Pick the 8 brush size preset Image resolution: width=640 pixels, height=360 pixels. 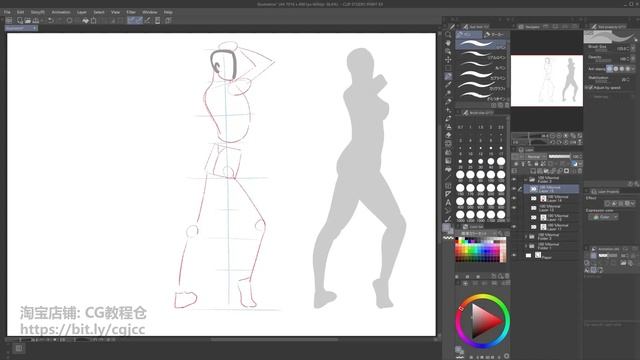click(460, 149)
